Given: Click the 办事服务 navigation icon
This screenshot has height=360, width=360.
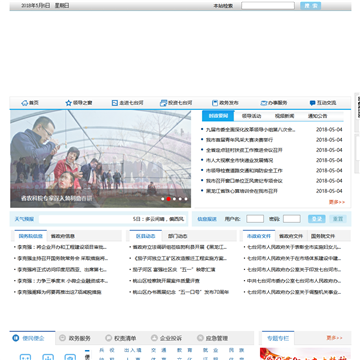Looking at the screenshot, I should tap(264, 103).
